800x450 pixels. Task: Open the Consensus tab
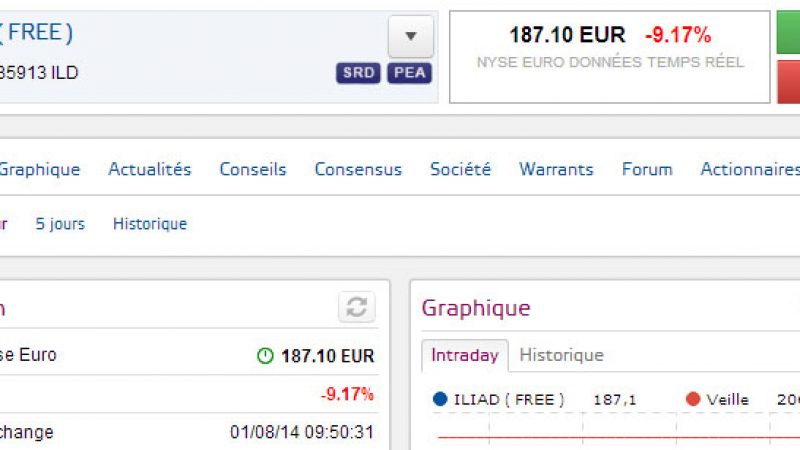coord(358,169)
